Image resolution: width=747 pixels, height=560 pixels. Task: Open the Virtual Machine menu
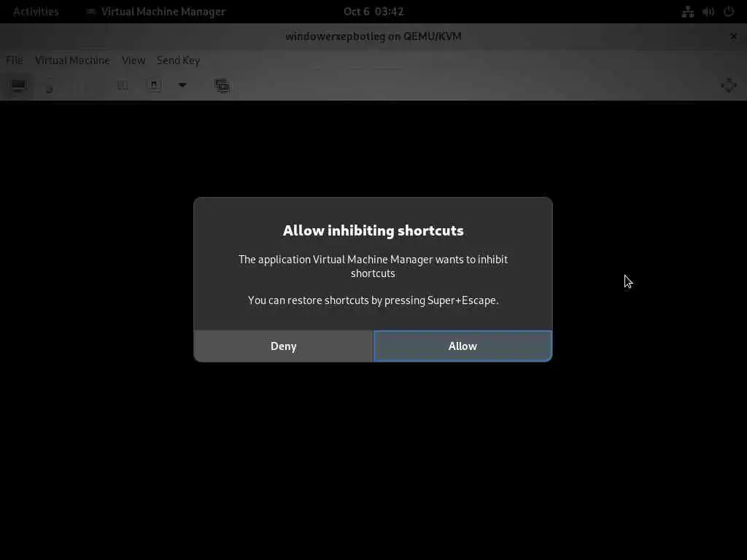[x=72, y=61]
